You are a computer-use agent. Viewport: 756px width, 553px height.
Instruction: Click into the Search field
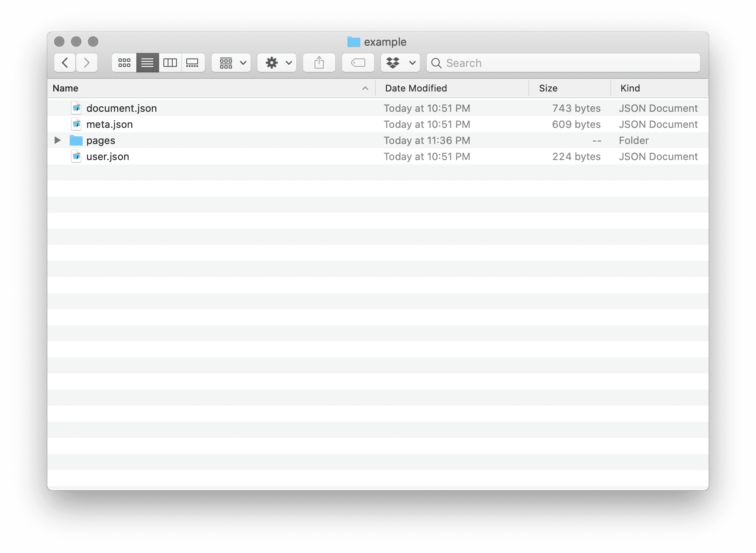click(x=563, y=63)
